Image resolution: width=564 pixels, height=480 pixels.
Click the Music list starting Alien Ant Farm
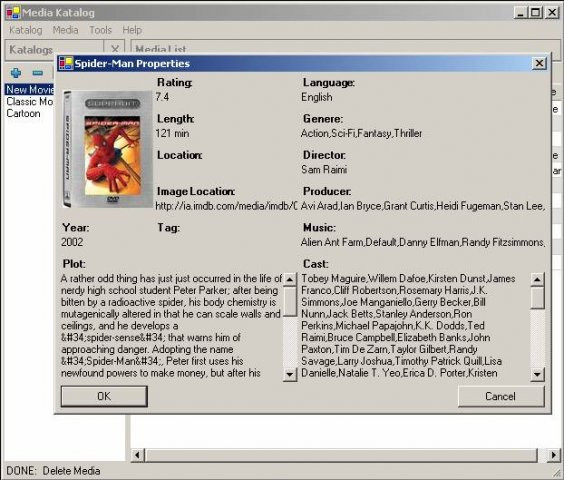(423, 242)
